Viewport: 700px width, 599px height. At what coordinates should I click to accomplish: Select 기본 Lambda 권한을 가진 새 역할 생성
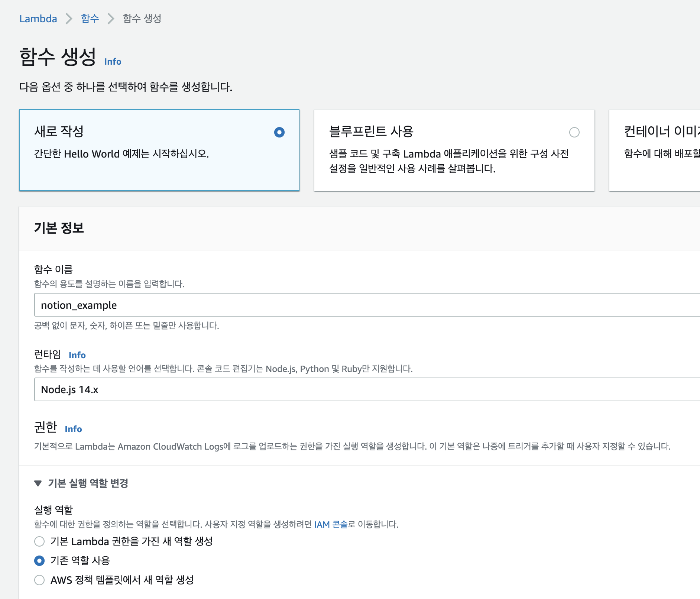pos(39,541)
